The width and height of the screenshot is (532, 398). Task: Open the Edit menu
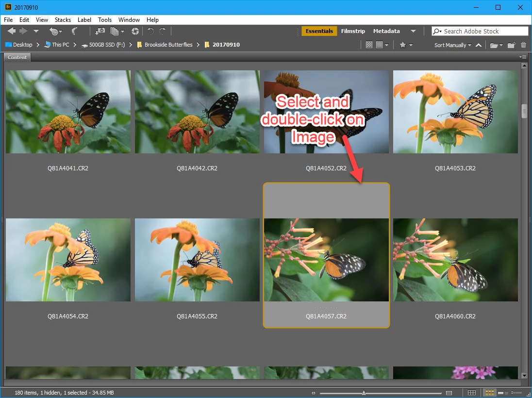[24, 20]
